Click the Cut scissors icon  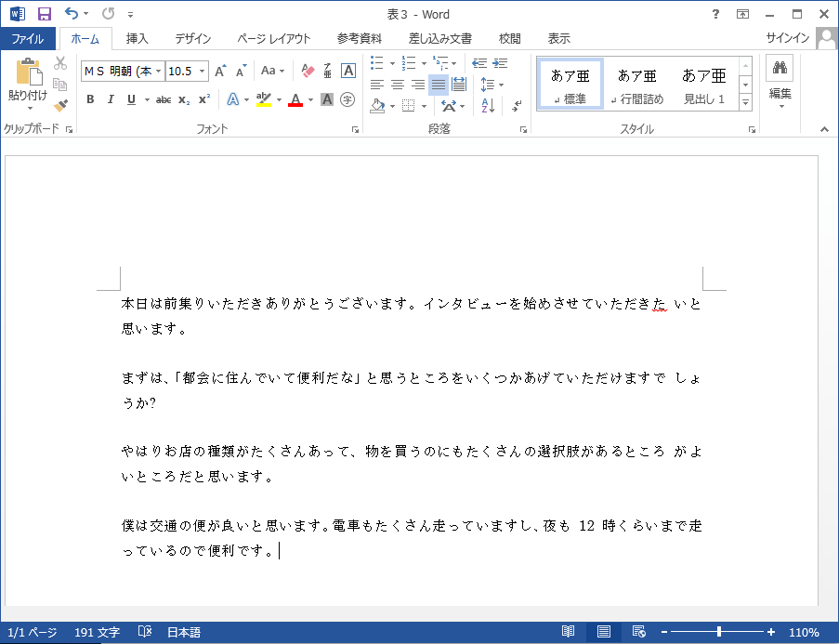tap(61, 63)
